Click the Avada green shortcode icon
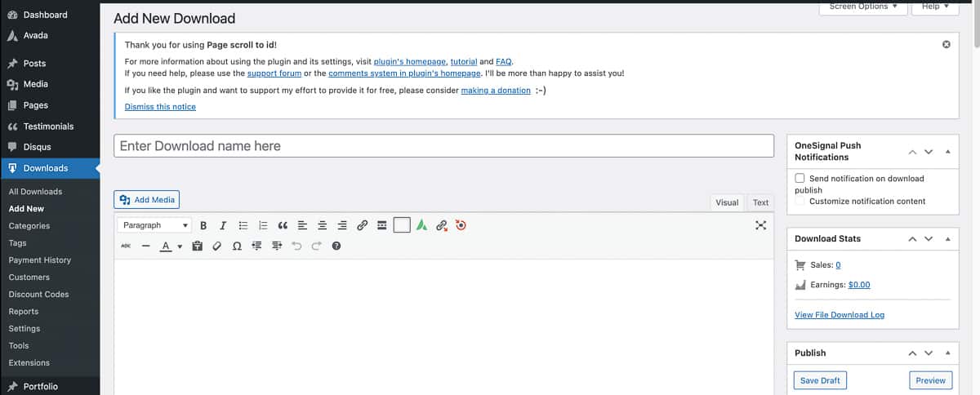This screenshot has width=980, height=395. coord(421,225)
